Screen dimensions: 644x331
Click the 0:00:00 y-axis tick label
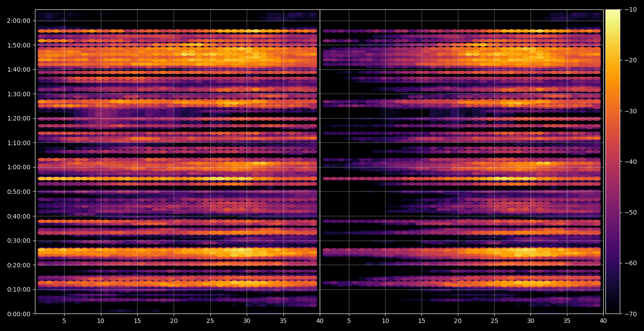(x=18, y=314)
